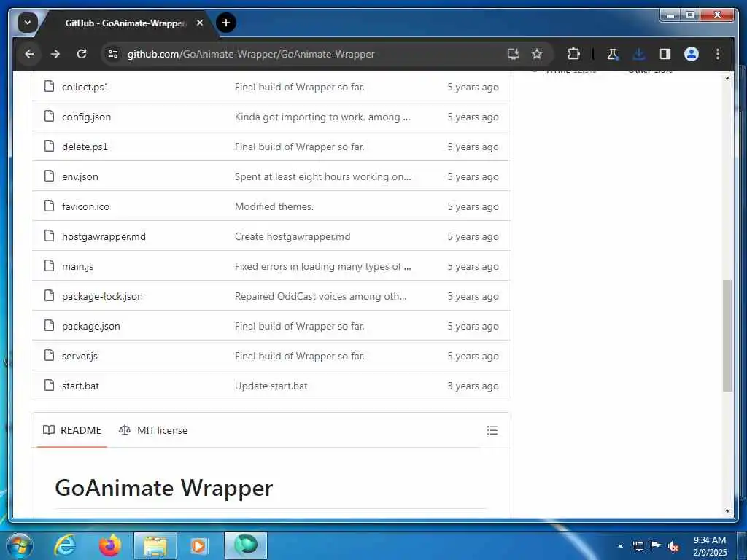Open commit 'Repaired OddCast voices among oth...'

point(321,296)
